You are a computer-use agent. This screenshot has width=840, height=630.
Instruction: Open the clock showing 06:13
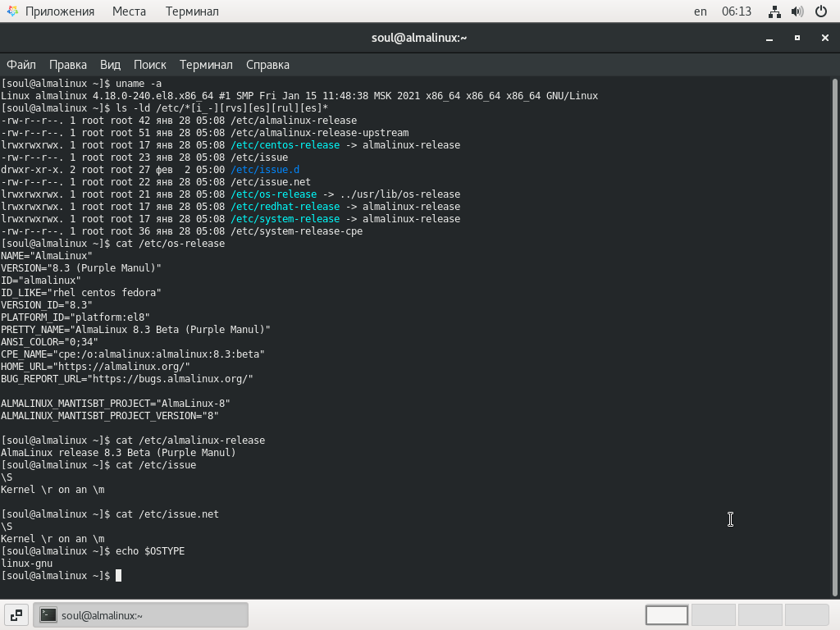pyautogui.click(x=736, y=11)
